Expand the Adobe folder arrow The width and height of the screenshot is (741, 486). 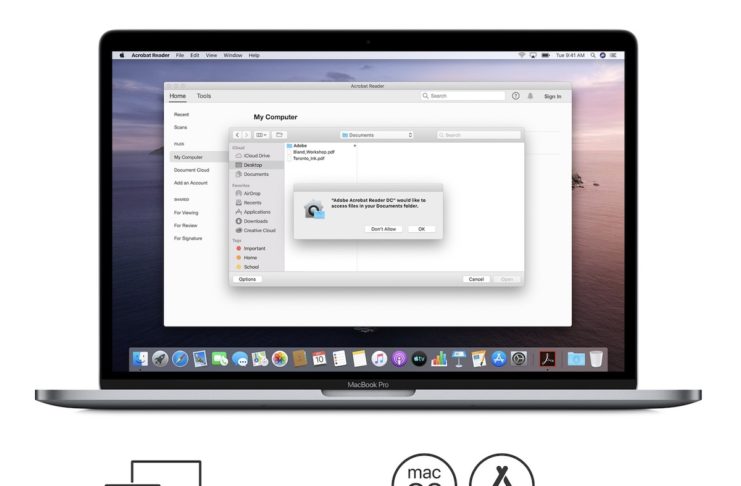pos(355,146)
